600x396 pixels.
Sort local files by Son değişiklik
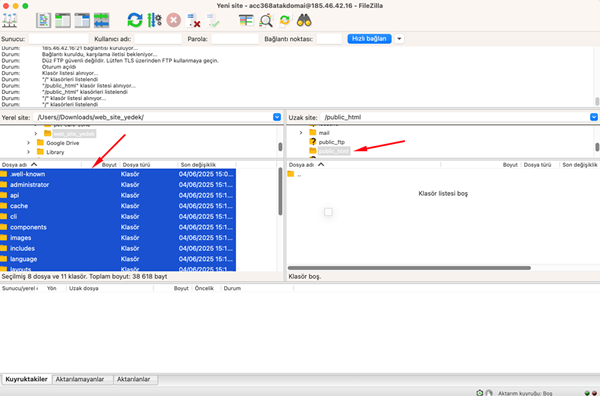point(207,165)
